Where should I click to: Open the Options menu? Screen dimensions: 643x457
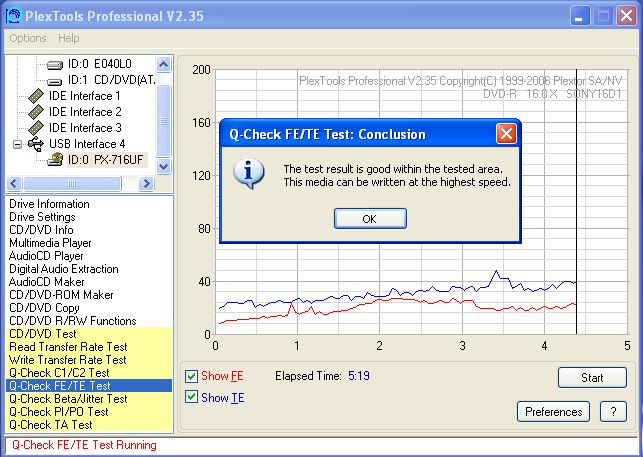tap(28, 38)
